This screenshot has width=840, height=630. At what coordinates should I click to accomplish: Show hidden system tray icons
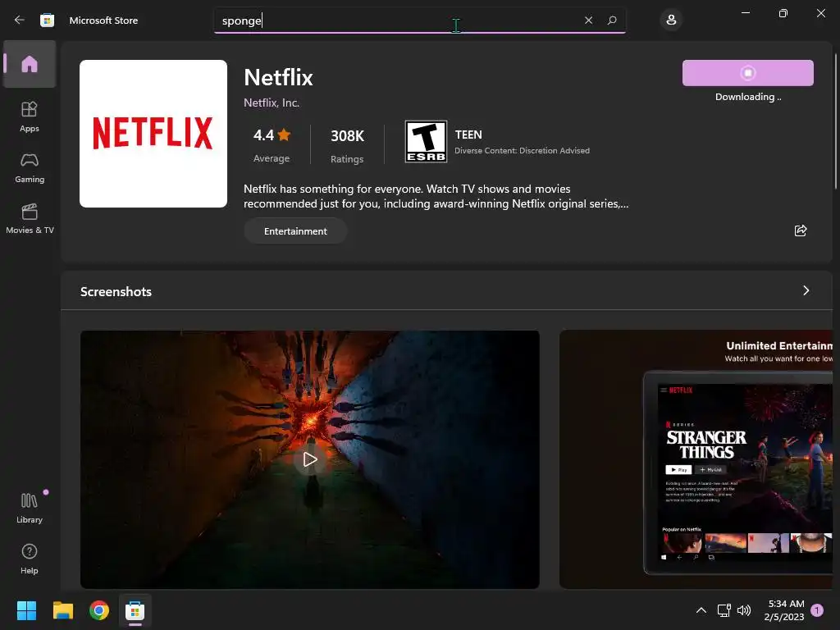tap(701, 610)
